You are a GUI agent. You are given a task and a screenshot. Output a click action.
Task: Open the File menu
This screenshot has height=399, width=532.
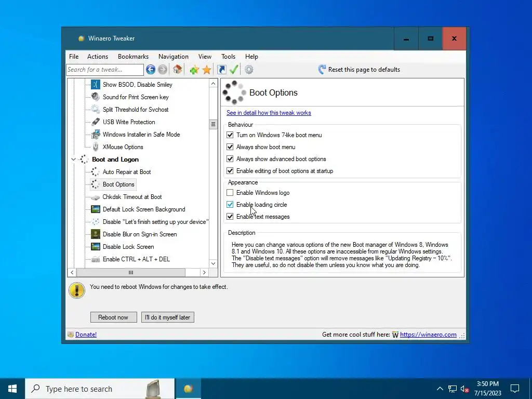74,56
